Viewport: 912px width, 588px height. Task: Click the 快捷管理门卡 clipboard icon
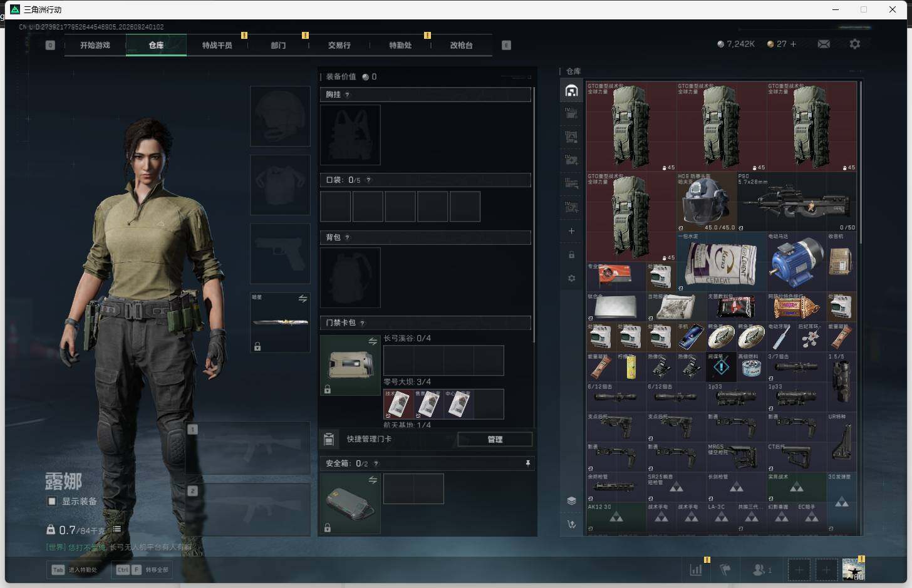tap(329, 439)
